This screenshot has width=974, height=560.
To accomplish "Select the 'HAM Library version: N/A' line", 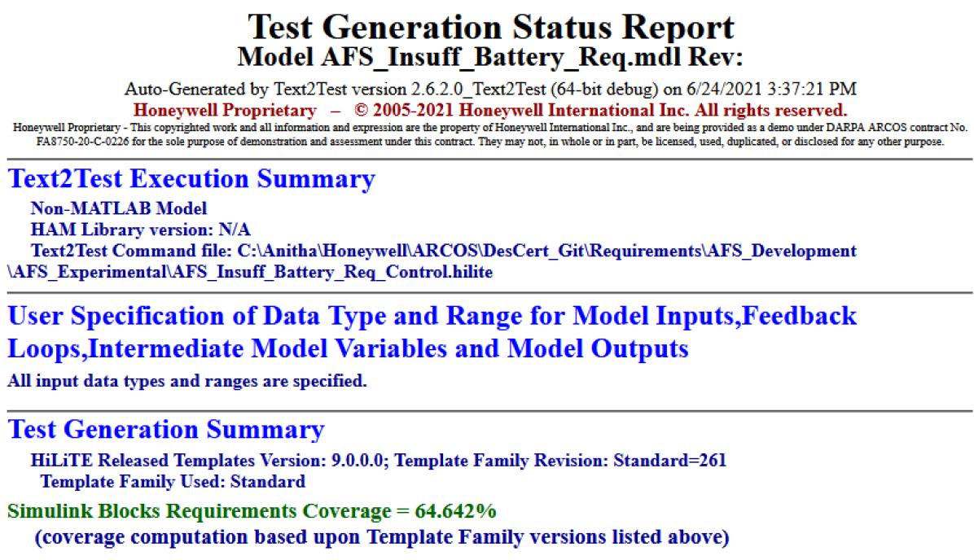I will click(140, 230).
